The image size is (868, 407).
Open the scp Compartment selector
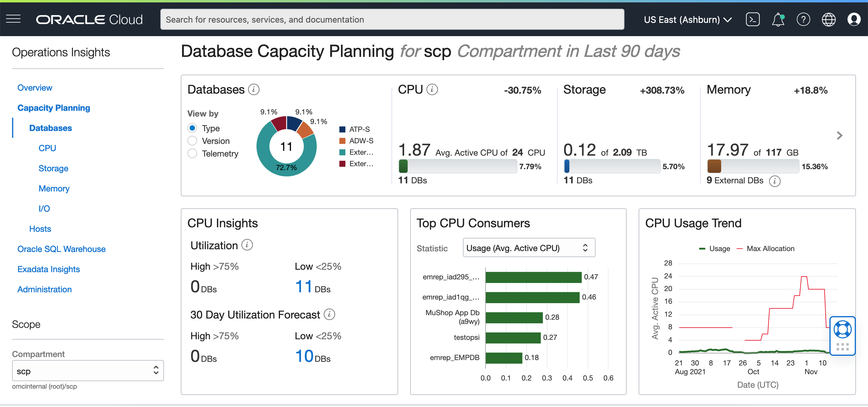coord(88,371)
